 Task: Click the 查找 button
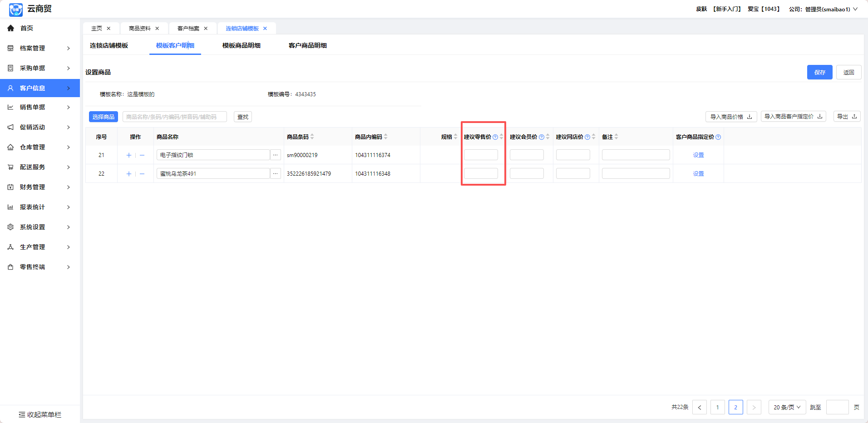point(243,117)
